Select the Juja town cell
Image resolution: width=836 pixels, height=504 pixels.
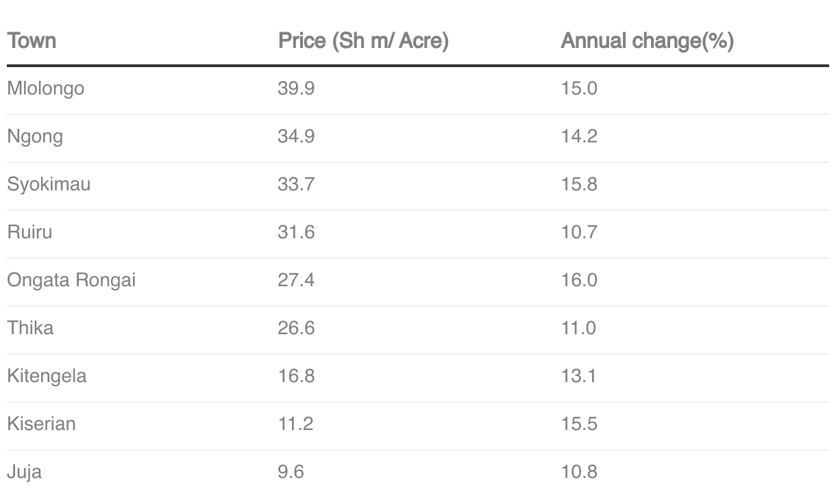(25, 472)
